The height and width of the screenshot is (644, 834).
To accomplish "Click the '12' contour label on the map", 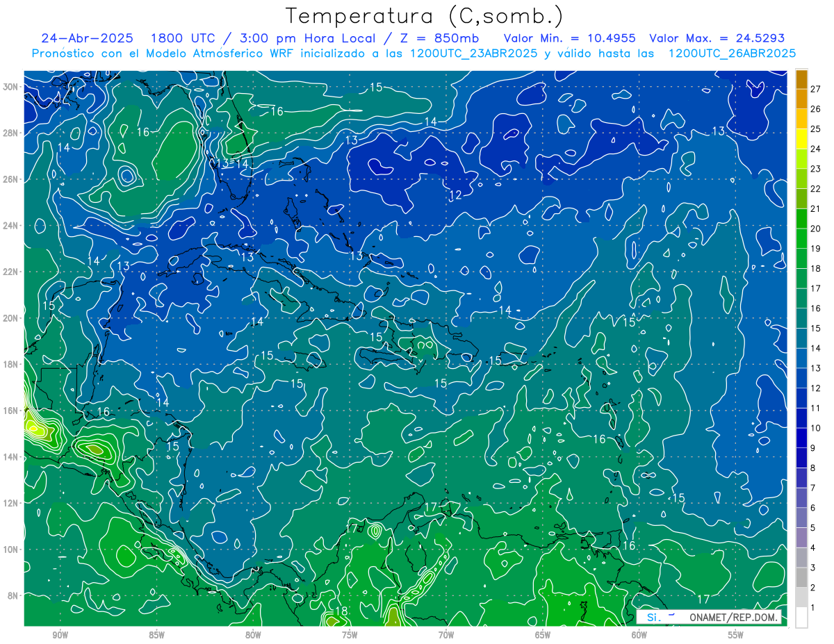I will (455, 195).
